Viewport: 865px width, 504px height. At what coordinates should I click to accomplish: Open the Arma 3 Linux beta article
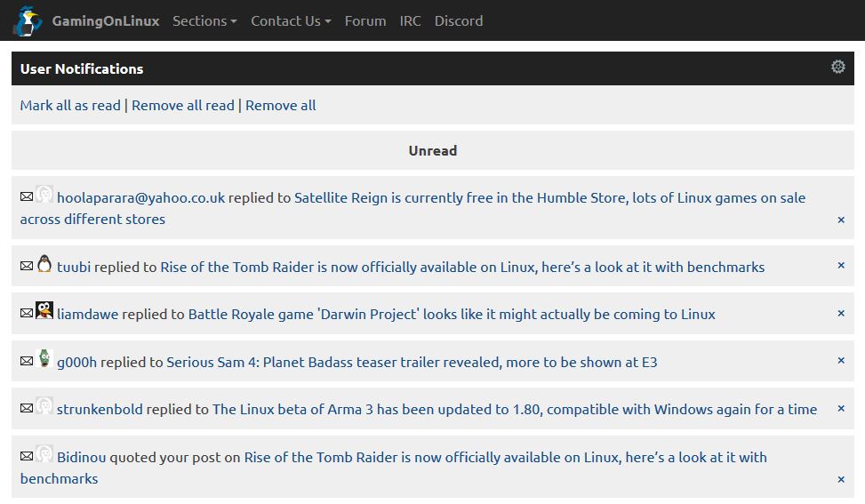point(514,409)
